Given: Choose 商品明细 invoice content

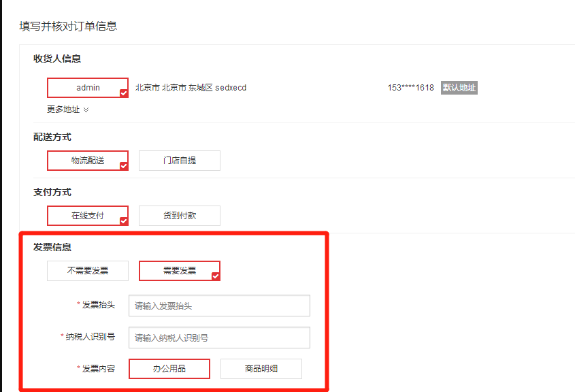Looking at the screenshot, I should (261, 369).
